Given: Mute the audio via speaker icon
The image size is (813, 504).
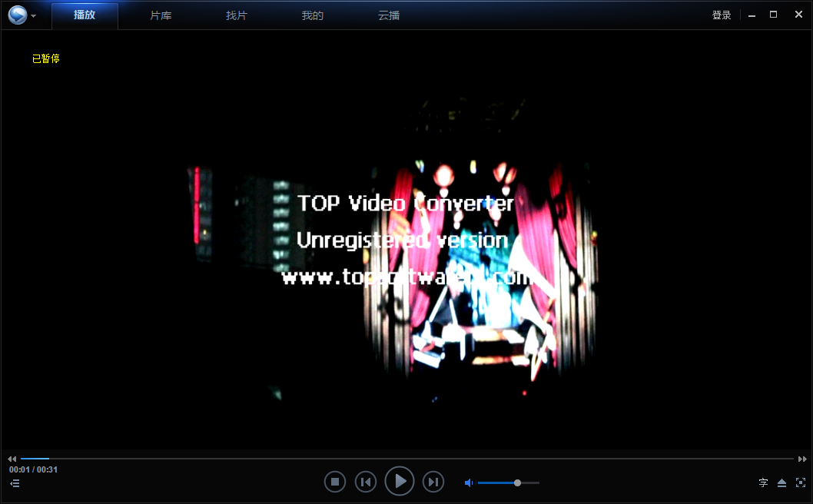Looking at the screenshot, I should point(469,482).
